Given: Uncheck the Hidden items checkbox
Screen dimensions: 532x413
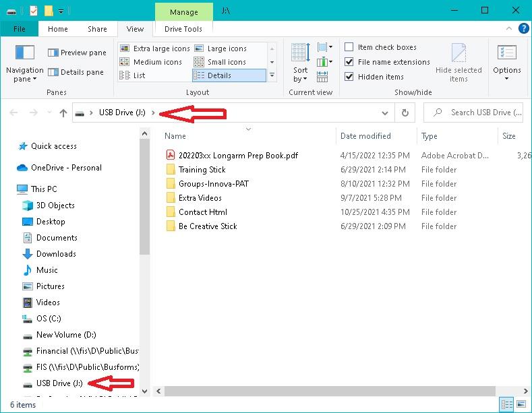Looking at the screenshot, I should (349, 77).
